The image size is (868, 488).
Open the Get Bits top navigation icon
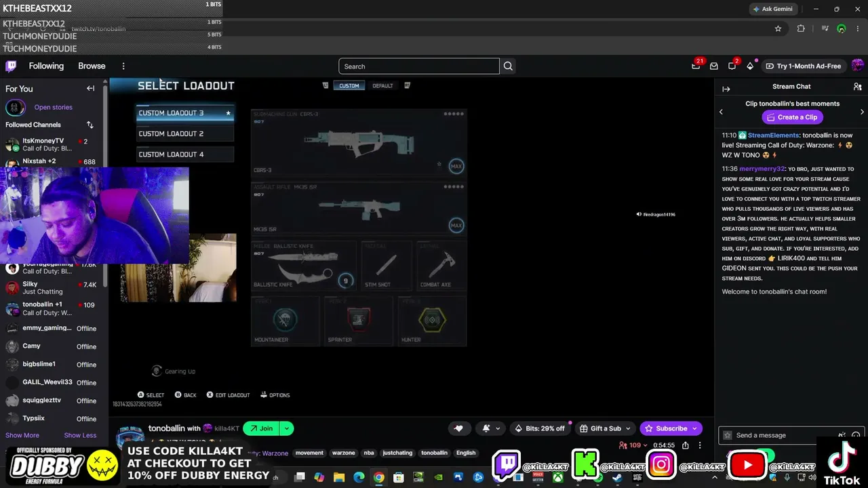click(750, 66)
